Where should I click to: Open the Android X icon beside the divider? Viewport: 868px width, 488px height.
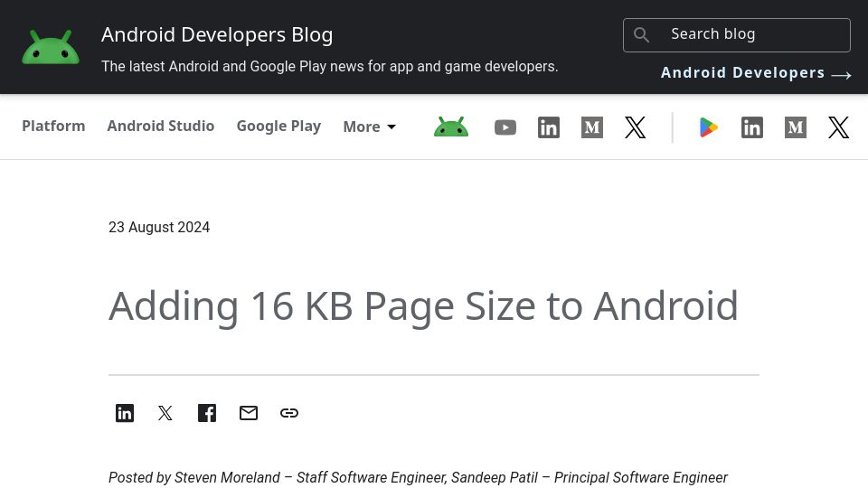click(x=635, y=127)
